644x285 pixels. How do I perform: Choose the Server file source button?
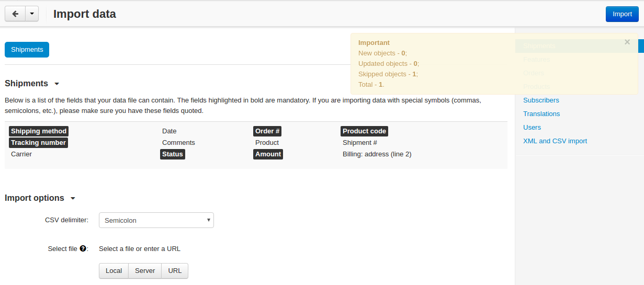[x=145, y=271]
